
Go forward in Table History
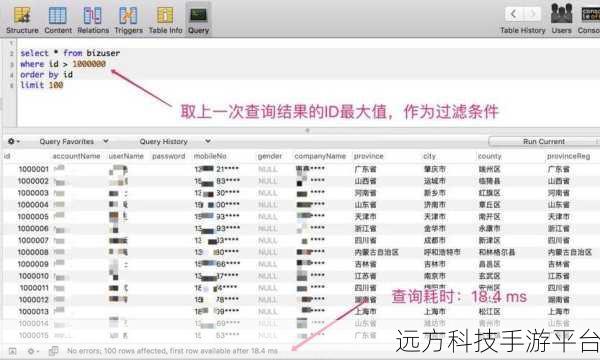[532, 14]
